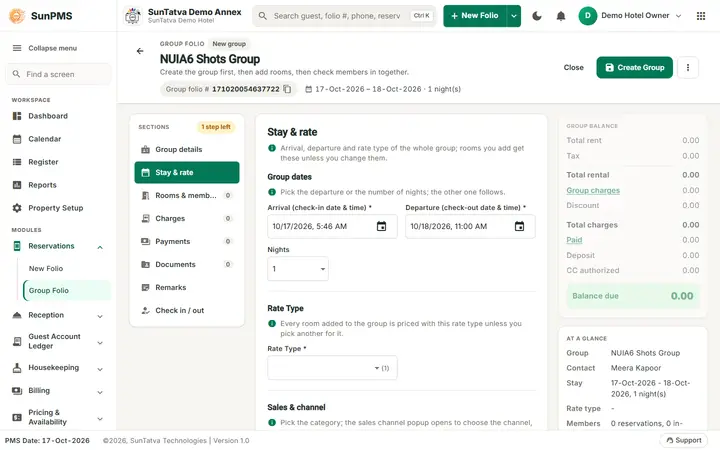Expand the Reception section
Viewport: 720px width, 450px height.
click(x=100, y=316)
